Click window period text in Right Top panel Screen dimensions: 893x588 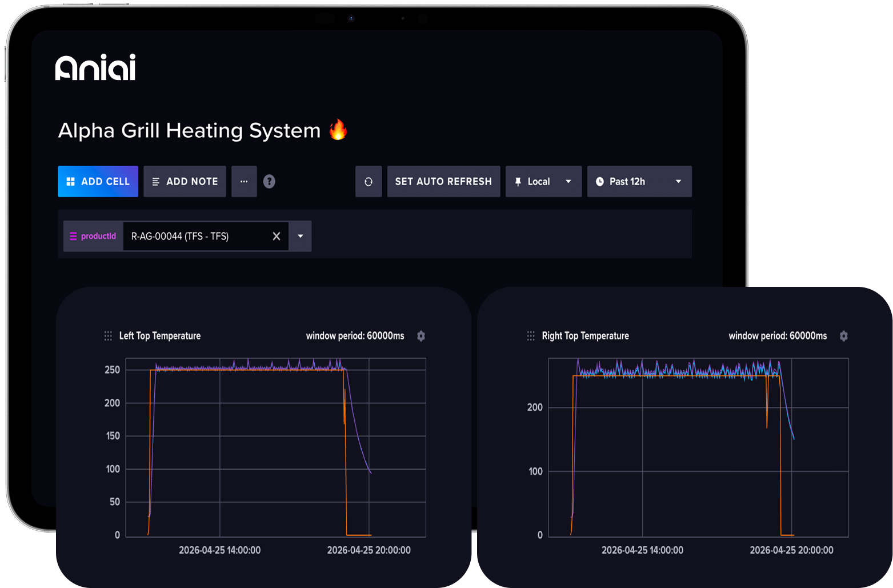(x=778, y=336)
